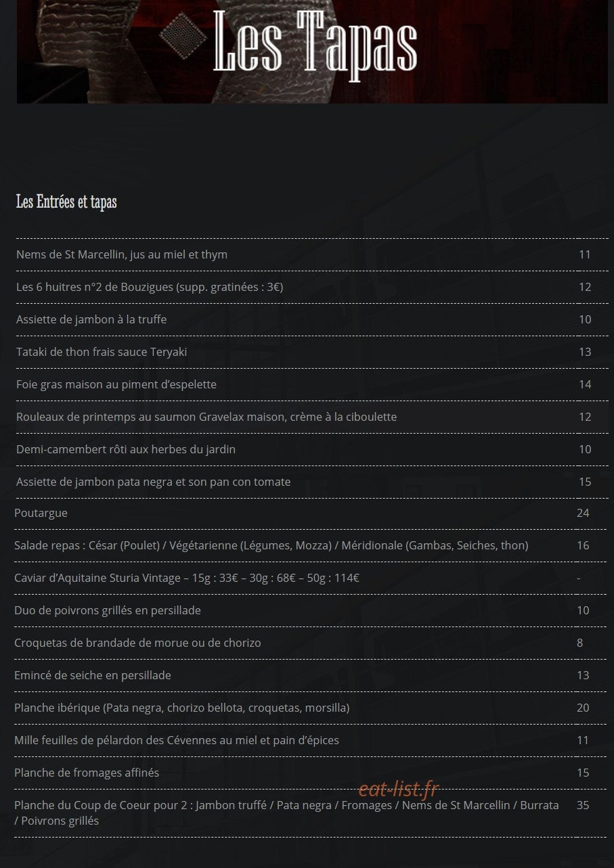The height and width of the screenshot is (868, 614).
Task: Click Foie gras maison au piment d'espelette
Action: point(116,384)
